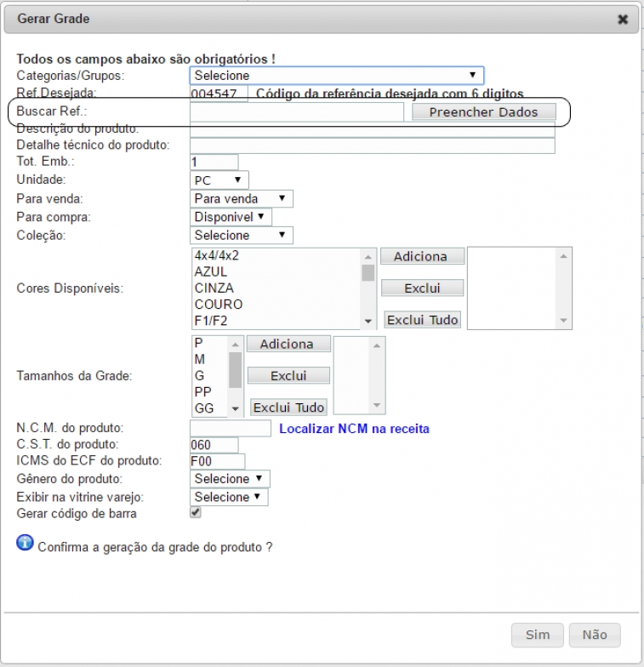The image size is (644, 667).
Task: Select COURO in the colors list
Action: [x=218, y=304]
